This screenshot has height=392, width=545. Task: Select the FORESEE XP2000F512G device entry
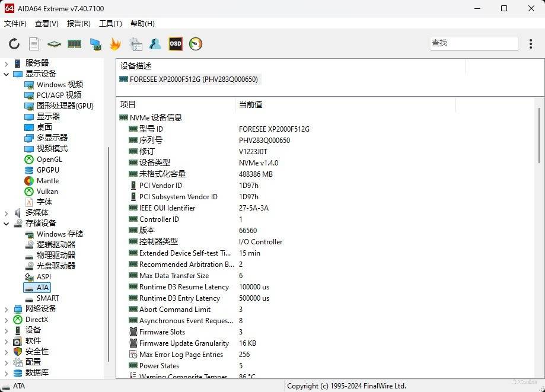coord(193,79)
